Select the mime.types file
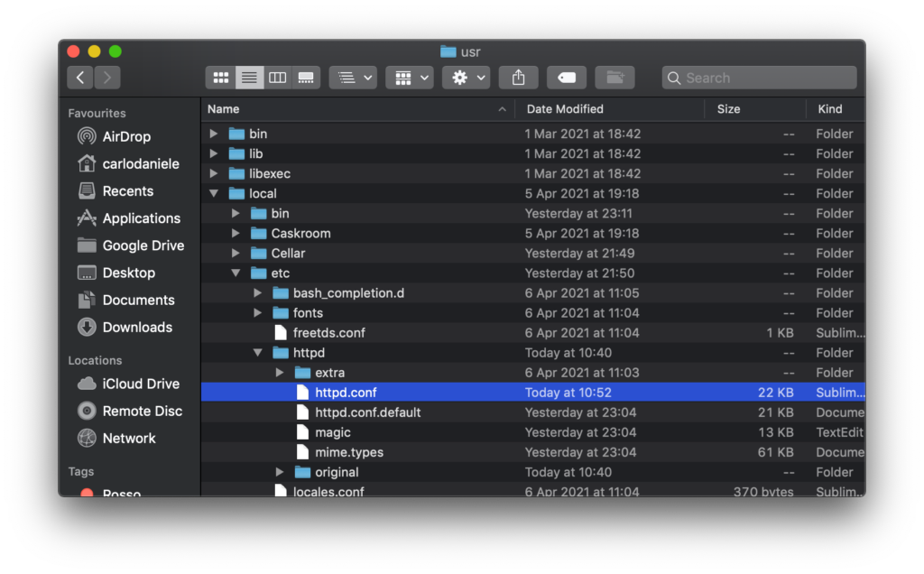 coord(533,452)
